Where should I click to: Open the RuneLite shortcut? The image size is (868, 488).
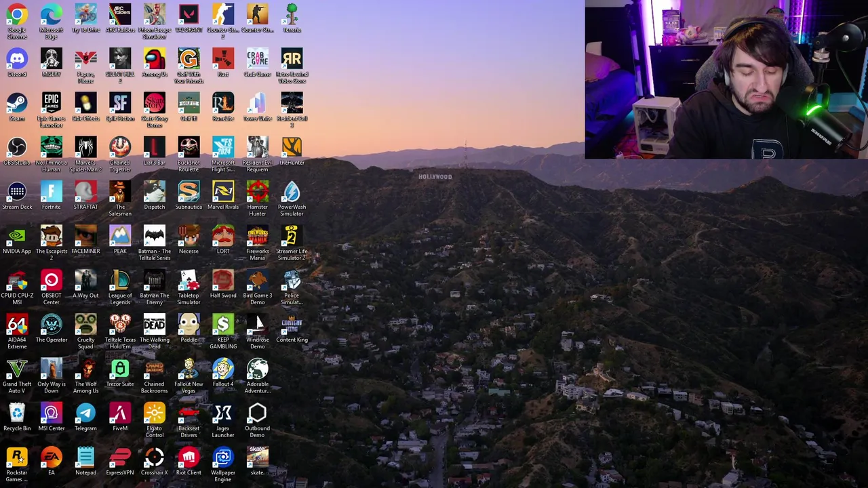tap(223, 103)
